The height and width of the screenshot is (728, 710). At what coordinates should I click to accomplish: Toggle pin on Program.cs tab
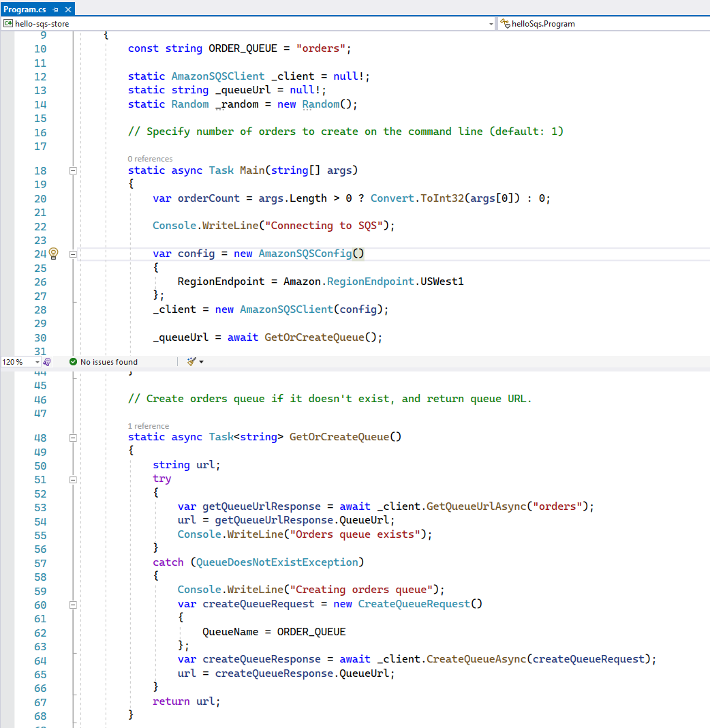coord(56,10)
